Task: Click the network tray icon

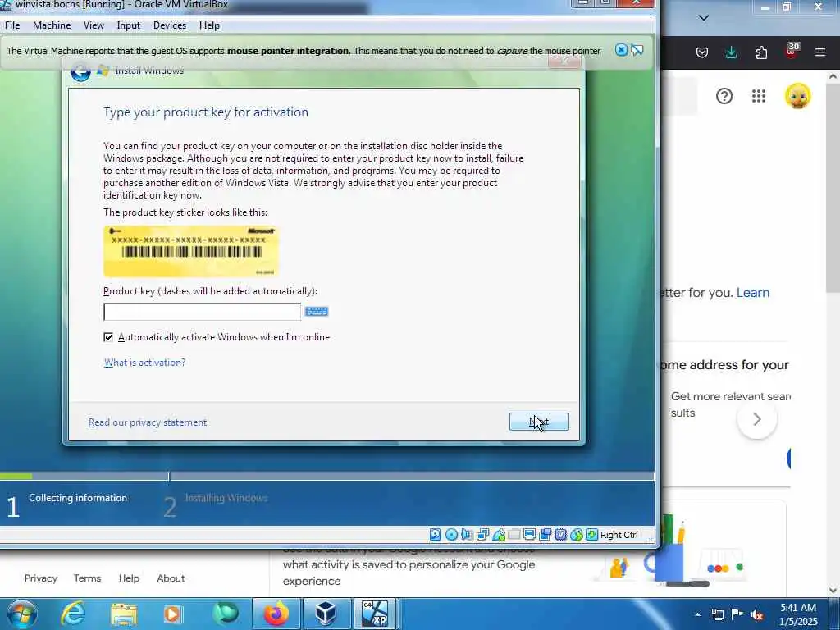Action: (x=717, y=614)
